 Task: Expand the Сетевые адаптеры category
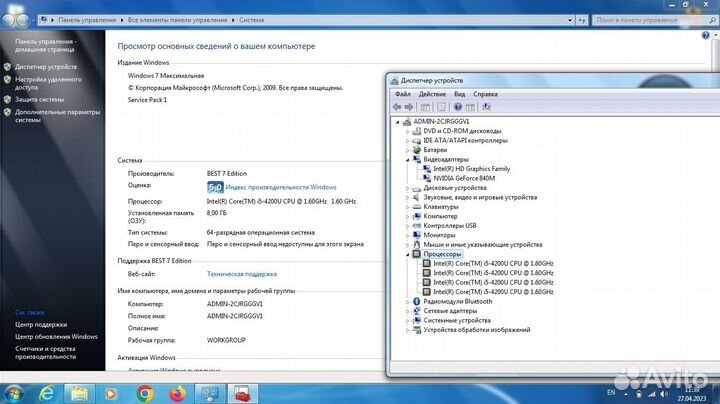coord(408,311)
